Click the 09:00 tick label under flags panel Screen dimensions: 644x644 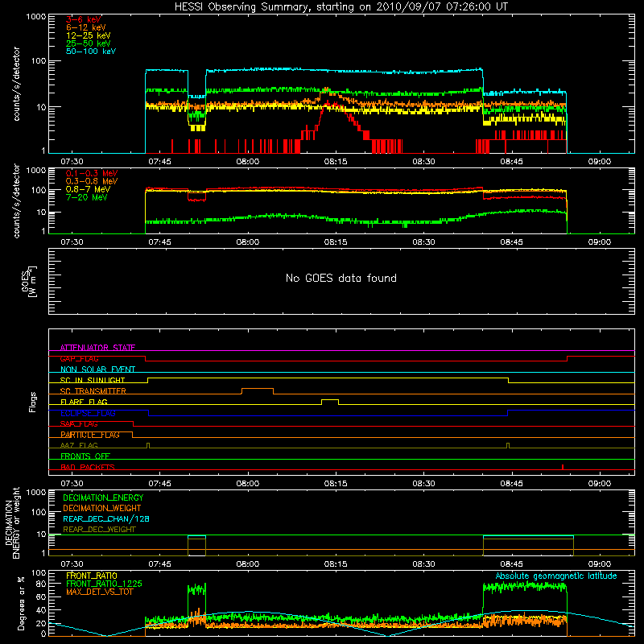599,484
